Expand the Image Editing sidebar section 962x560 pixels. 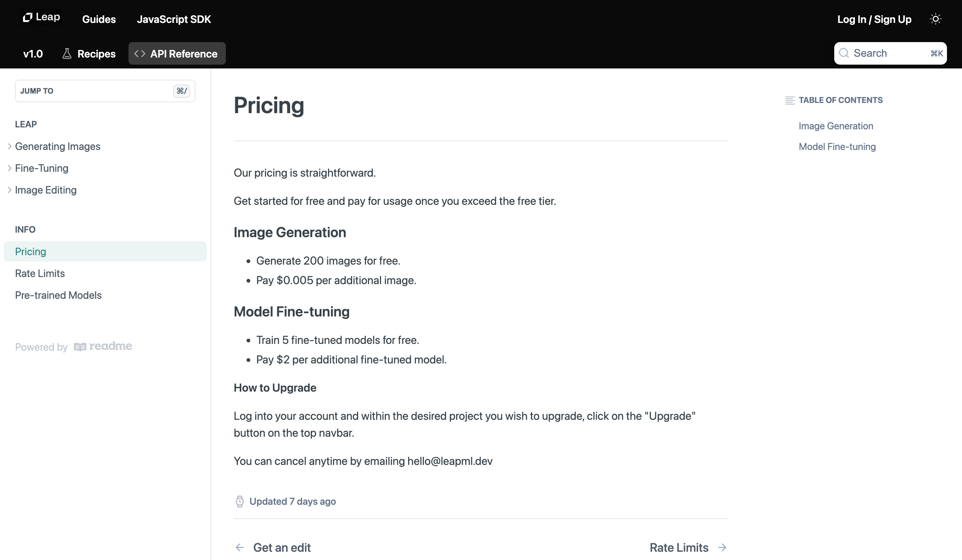pyautogui.click(x=9, y=190)
